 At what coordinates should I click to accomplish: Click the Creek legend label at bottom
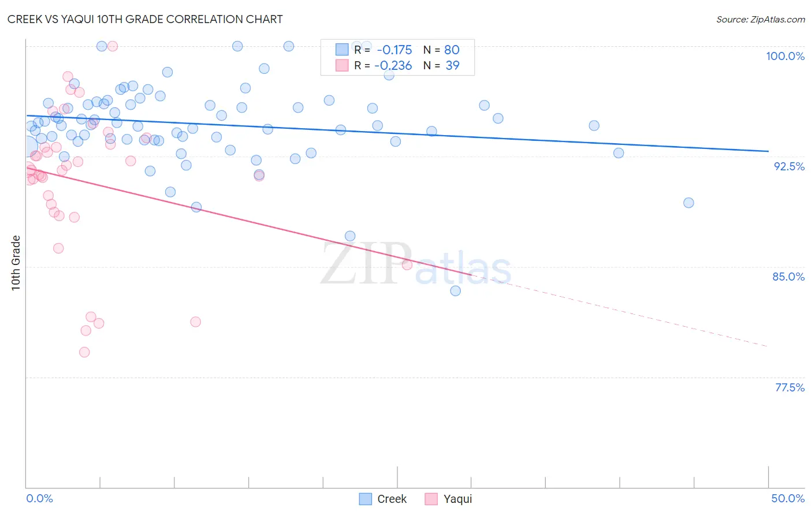(392, 499)
